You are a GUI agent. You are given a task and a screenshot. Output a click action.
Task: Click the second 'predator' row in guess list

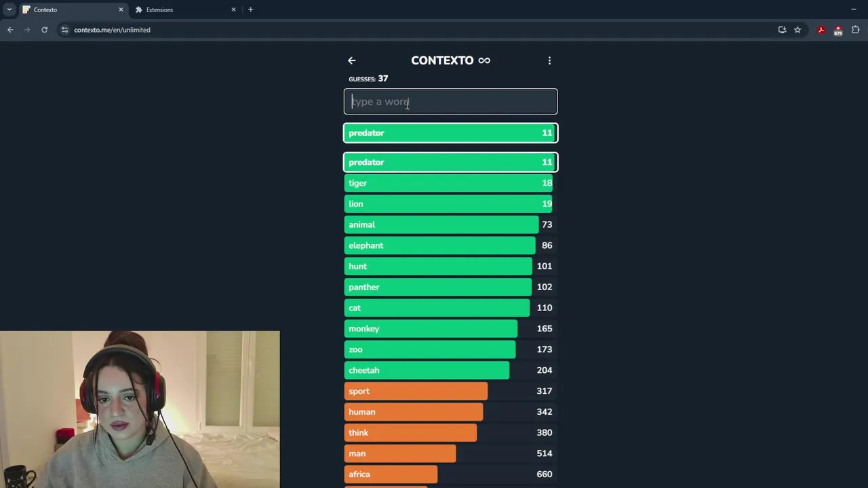click(450, 162)
